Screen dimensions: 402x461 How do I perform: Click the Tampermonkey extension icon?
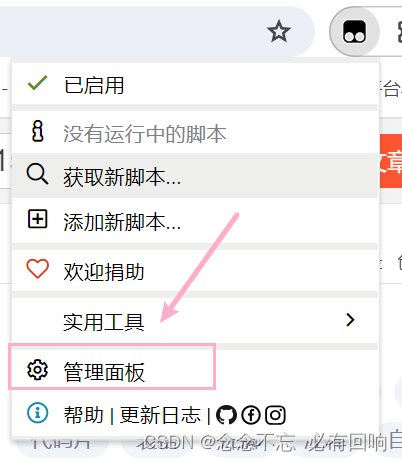pyautogui.click(x=354, y=31)
